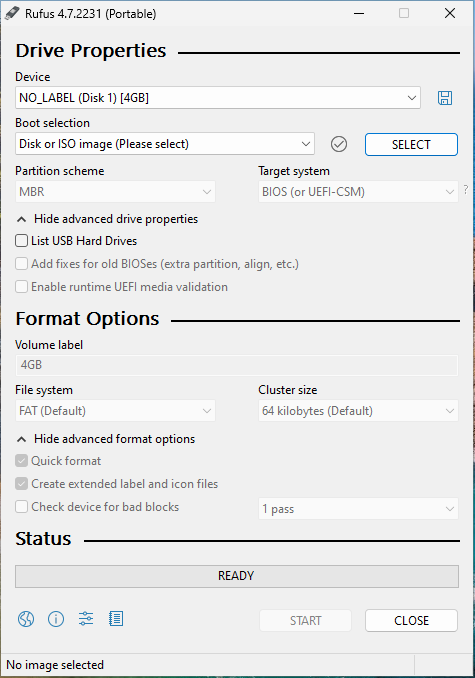Open the log viewer icon

point(116,619)
